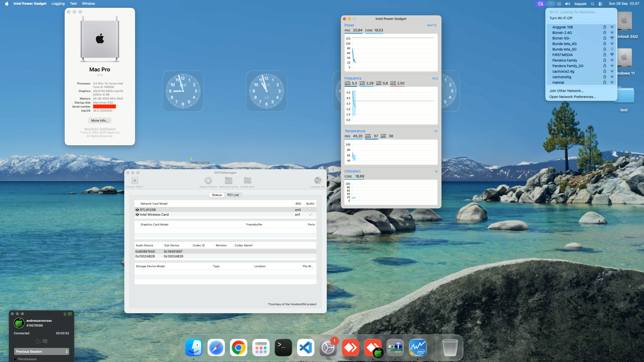The width and height of the screenshot is (644, 362).
Task: Open the volume control in the menu bar
Action: pyautogui.click(x=568, y=4)
